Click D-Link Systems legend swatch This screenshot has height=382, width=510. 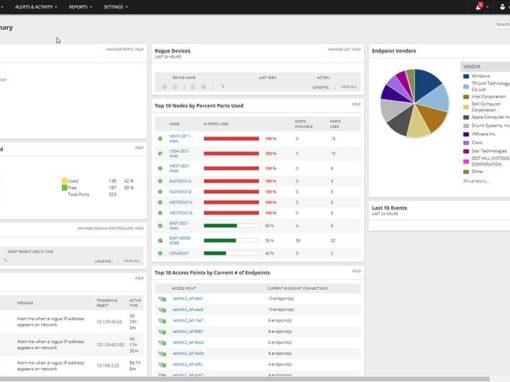coord(466,126)
